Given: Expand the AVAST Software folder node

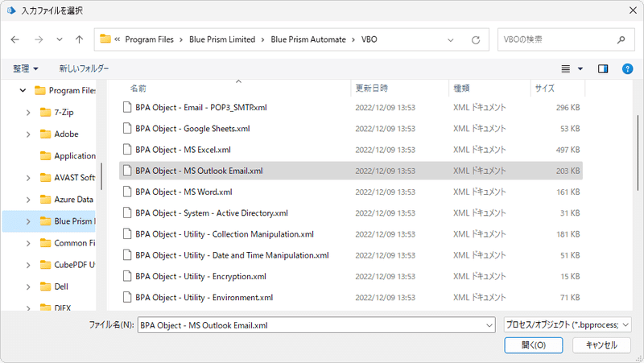Looking at the screenshot, I should pyautogui.click(x=28, y=177).
